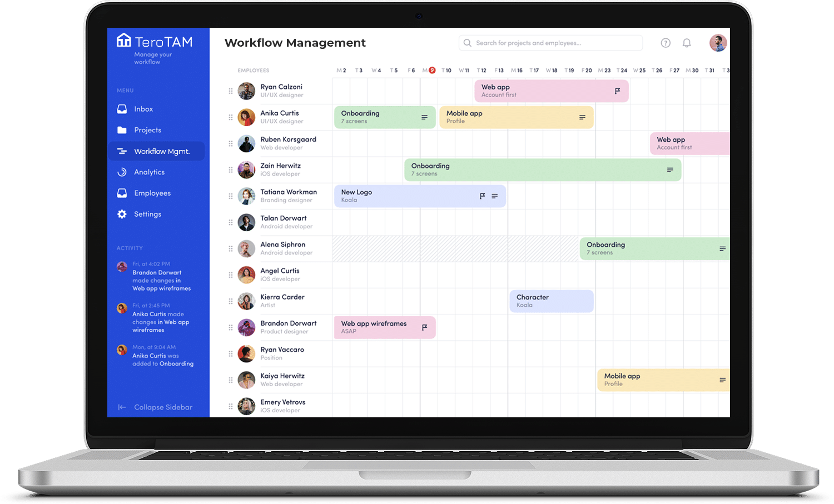Click the projects and employees search field
The height and width of the screenshot is (504, 834).
click(550, 43)
